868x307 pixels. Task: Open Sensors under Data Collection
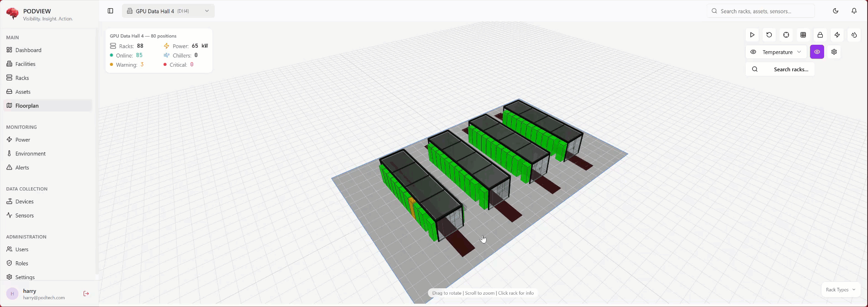tap(48, 216)
